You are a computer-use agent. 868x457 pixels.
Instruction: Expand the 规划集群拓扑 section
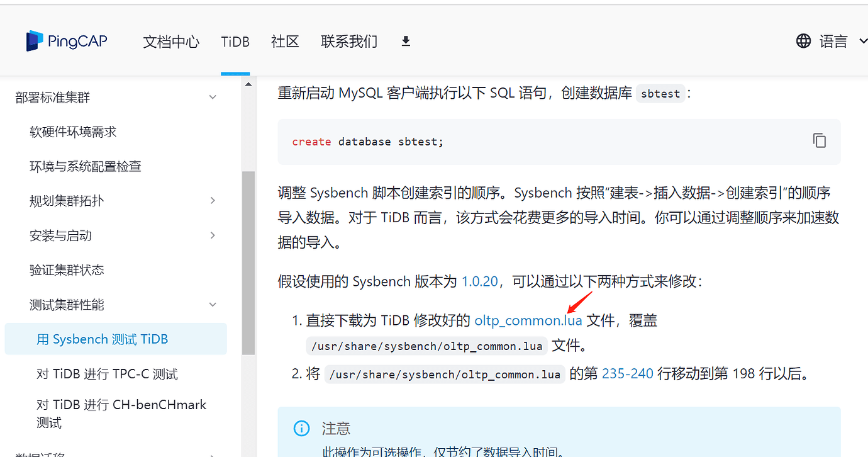pos(213,201)
